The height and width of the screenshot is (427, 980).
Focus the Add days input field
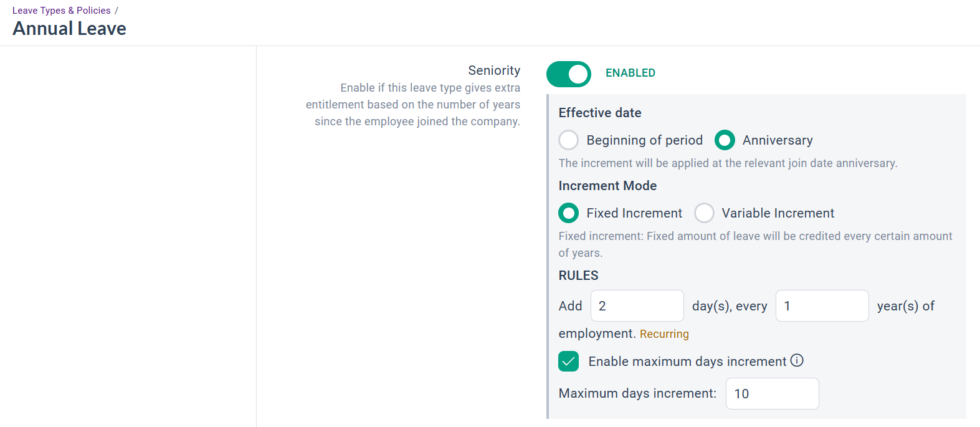(637, 306)
